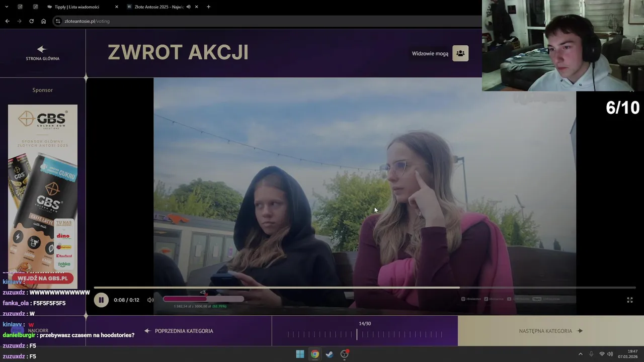Switch to the Tipply Lista wiadomości tab
This screenshot has height=362, width=644.
pyautogui.click(x=77, y=7)
